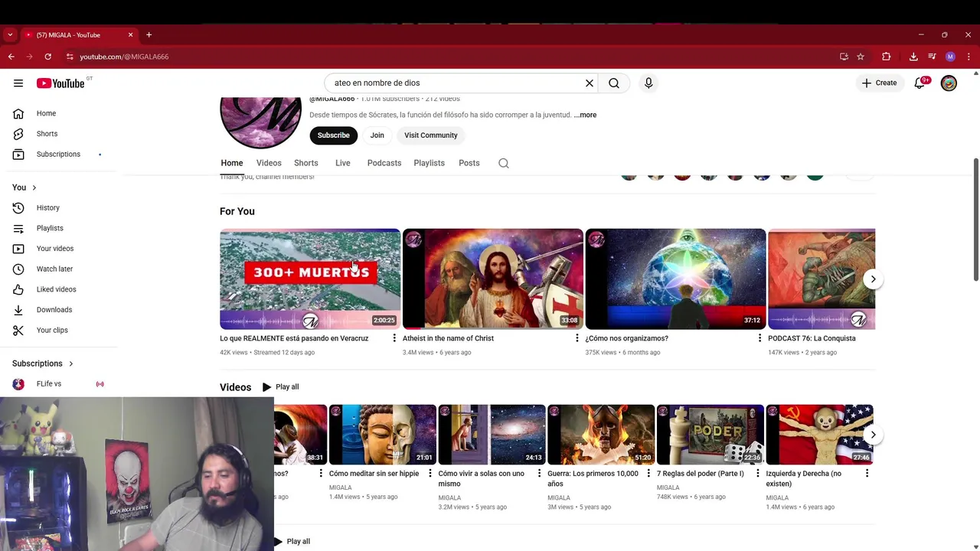Switch to the channel Playlists tab
Screen dimensions: 980x551
[x=430, y=163]
